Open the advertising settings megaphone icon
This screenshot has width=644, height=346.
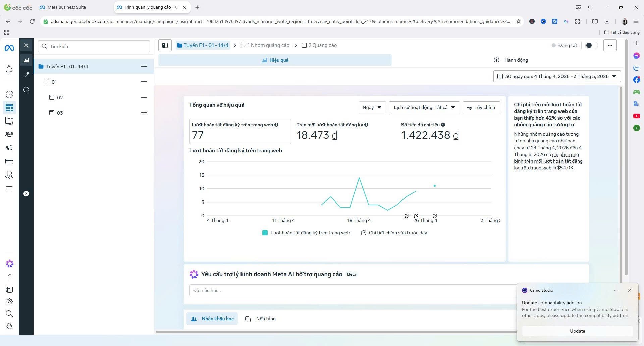[9, 148]
